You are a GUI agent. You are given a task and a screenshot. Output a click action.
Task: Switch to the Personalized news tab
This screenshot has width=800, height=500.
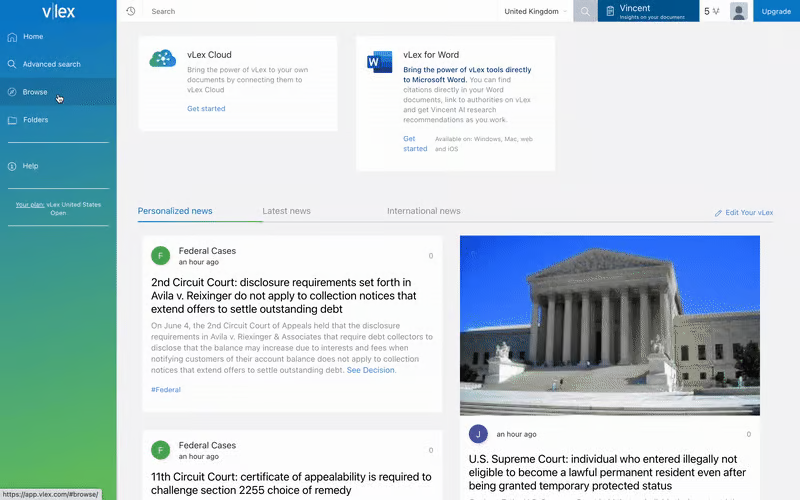point(175,211)
